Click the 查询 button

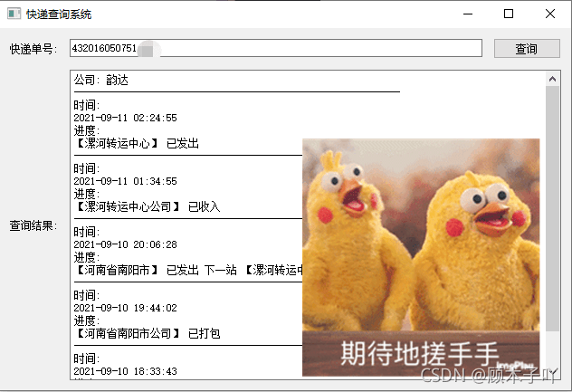pyautogui.click(x=526, y=49)
